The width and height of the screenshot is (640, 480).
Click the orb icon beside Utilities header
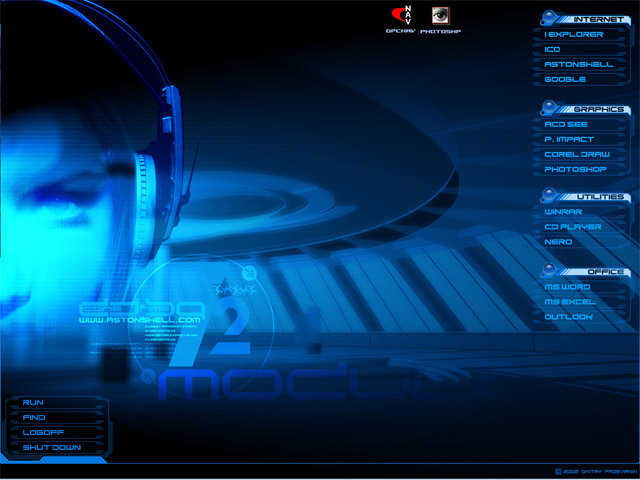[x=549, y=196]
